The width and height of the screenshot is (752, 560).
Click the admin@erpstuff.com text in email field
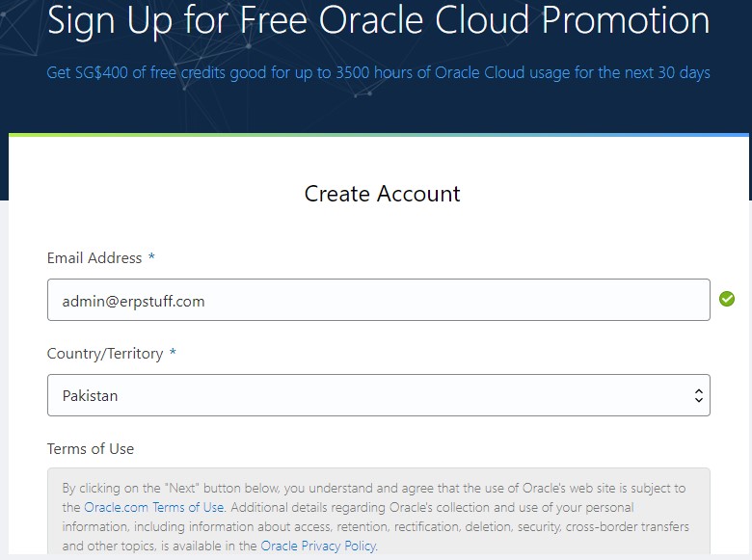(x=133, y=301)
